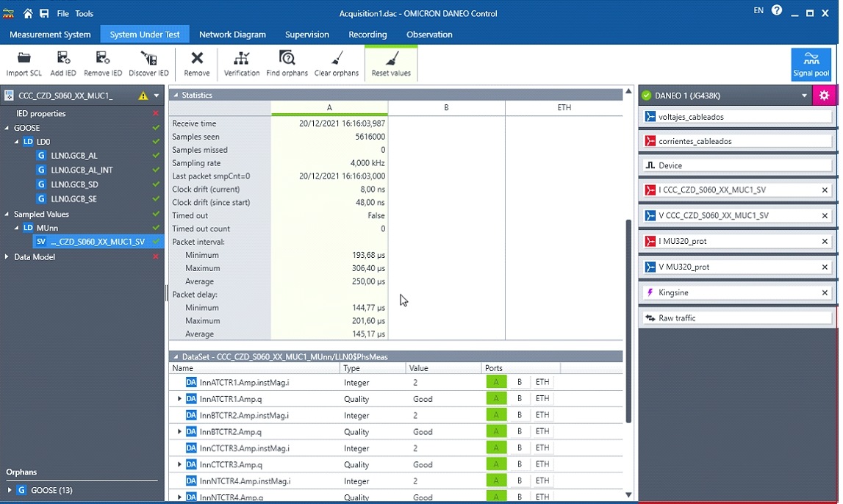Remove the V CCC_CZD_S060_XX_MUC1_SV signal
The height and width of the screenshot is (504, 843).
[x=825, y=216]
